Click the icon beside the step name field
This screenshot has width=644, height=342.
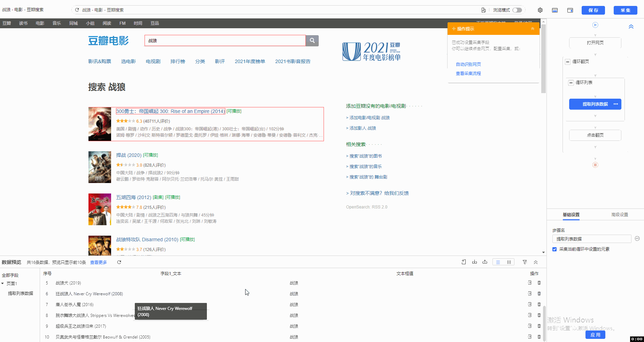click(x=637, y=238)
